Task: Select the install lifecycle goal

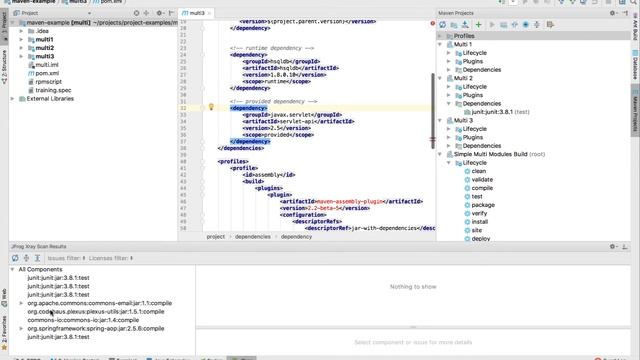Action: [x=476, y=222]
